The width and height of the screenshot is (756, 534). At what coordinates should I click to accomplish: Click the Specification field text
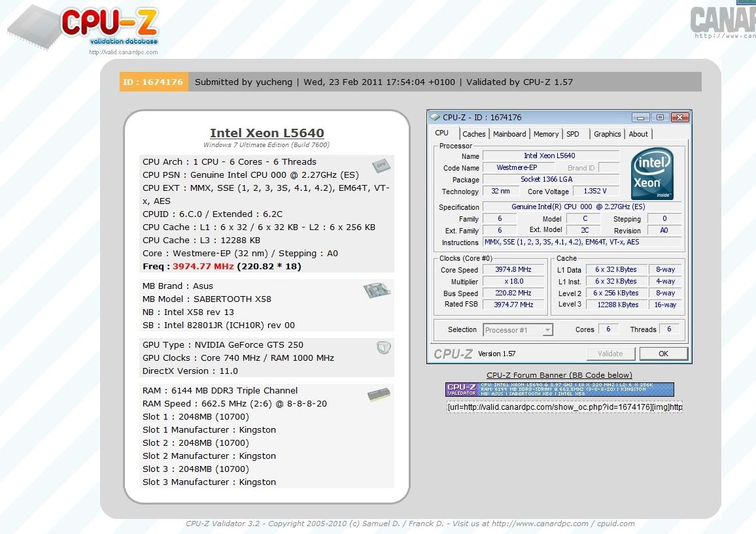click(581, 207)
